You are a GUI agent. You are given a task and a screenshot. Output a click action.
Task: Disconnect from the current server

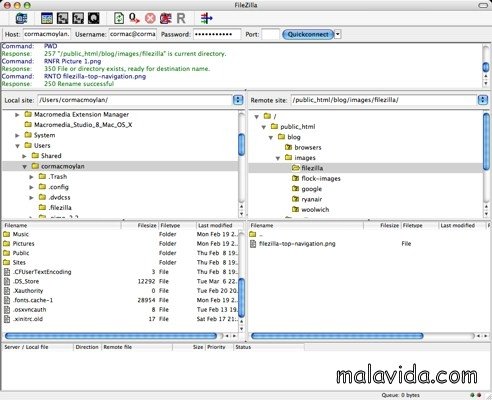pyautogui.click(x=165, y=18)
